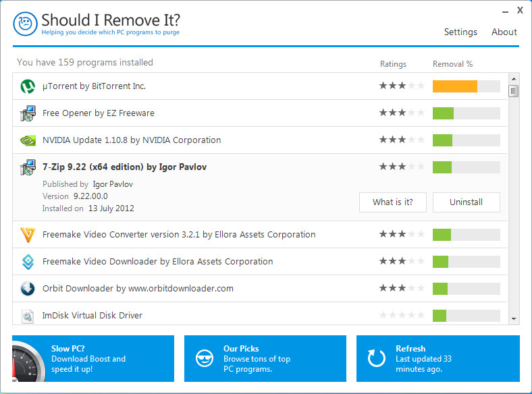Click the Orbit Downloader icon
Screen dimensions: 532x394
(28, 289)
